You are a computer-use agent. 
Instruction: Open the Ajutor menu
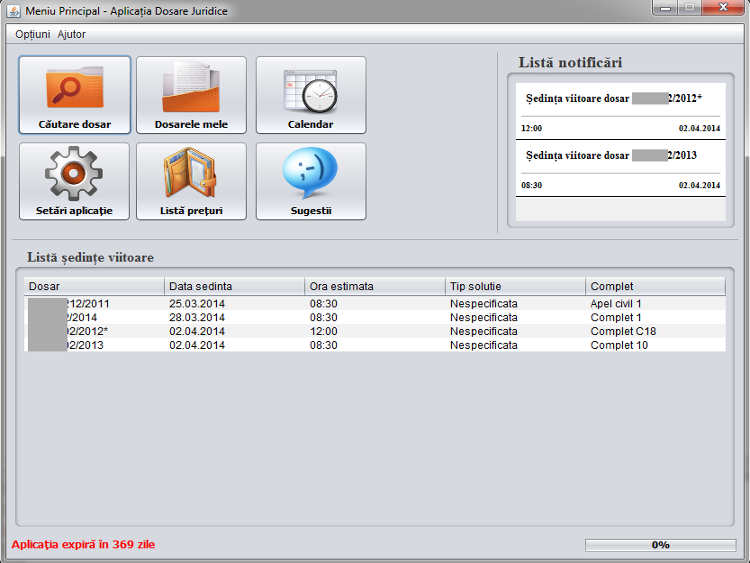tap(72, 34)
